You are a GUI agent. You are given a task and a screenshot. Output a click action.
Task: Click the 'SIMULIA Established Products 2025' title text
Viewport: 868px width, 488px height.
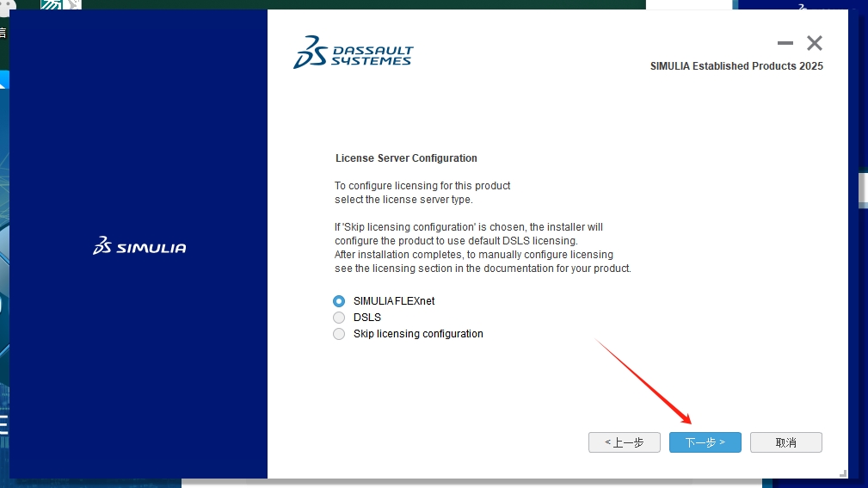coord(736,66)
